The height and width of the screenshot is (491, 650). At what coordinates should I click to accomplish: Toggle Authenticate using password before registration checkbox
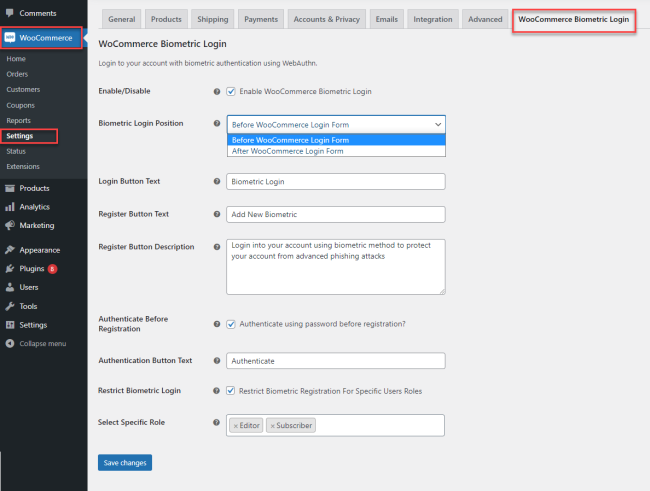click(231, 324)
